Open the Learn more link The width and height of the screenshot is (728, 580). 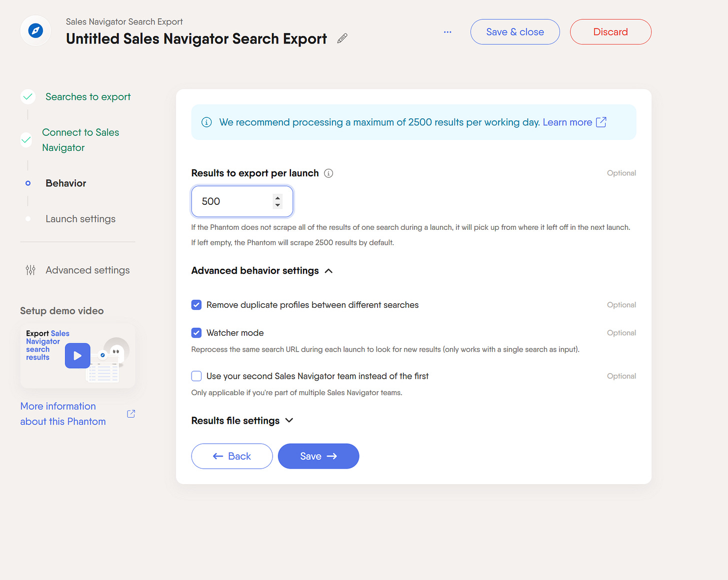click(x=567, y=122)
